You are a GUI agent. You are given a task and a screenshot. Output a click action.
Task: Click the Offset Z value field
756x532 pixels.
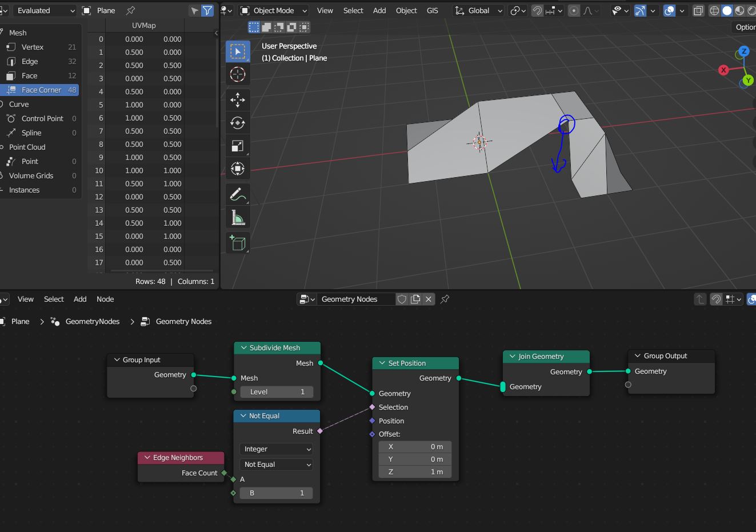(x=415, y=472)
